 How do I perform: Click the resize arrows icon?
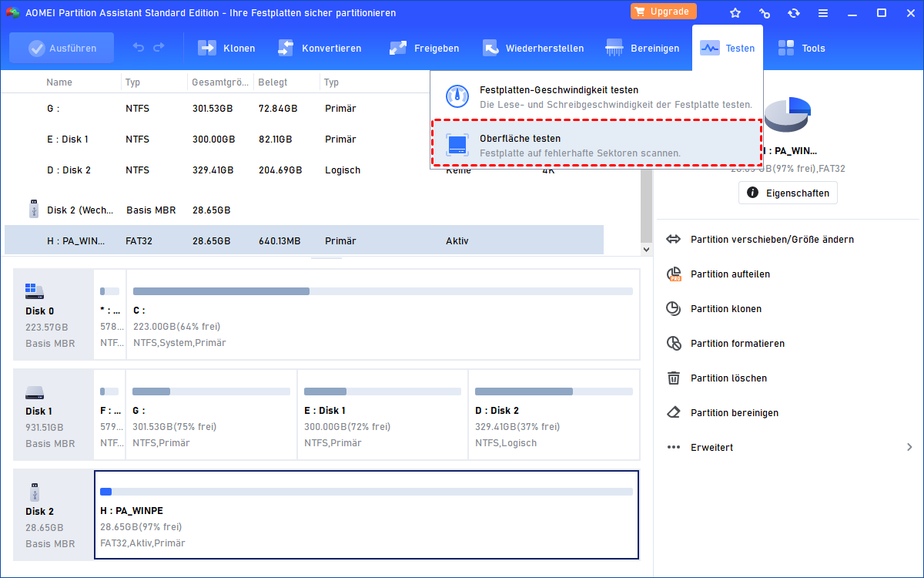pyautogui.click(x=674, y=240)
